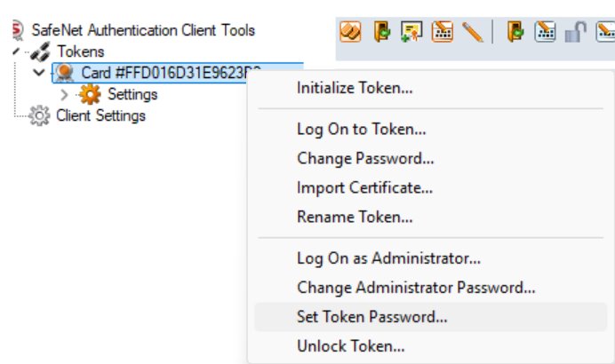Choose Initialize Token from context menu
The image size is (615, 364).
pos(431,88)
